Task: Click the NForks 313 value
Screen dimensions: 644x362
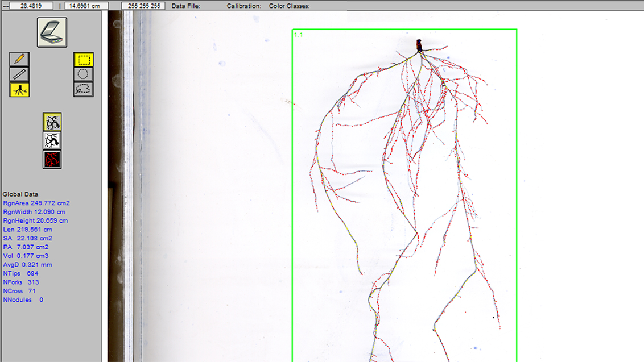Action: (21, 282)
